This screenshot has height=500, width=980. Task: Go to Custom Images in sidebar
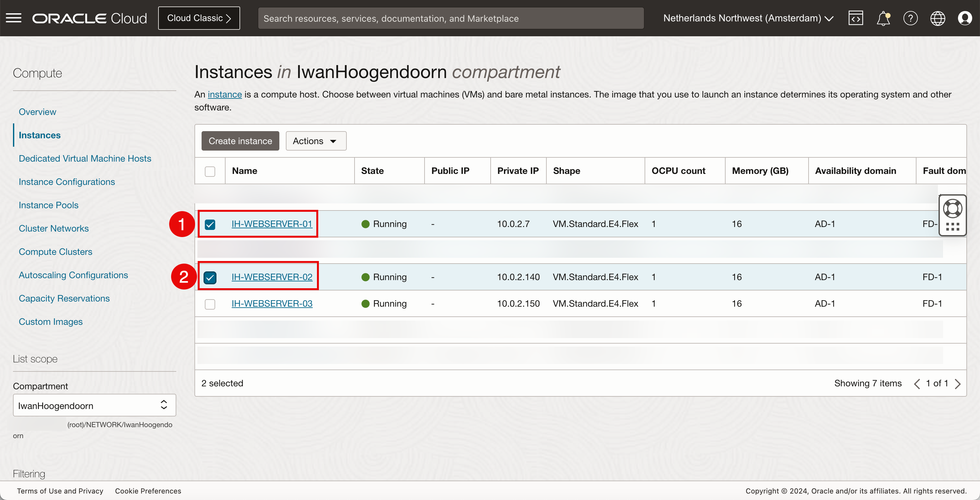51,322
